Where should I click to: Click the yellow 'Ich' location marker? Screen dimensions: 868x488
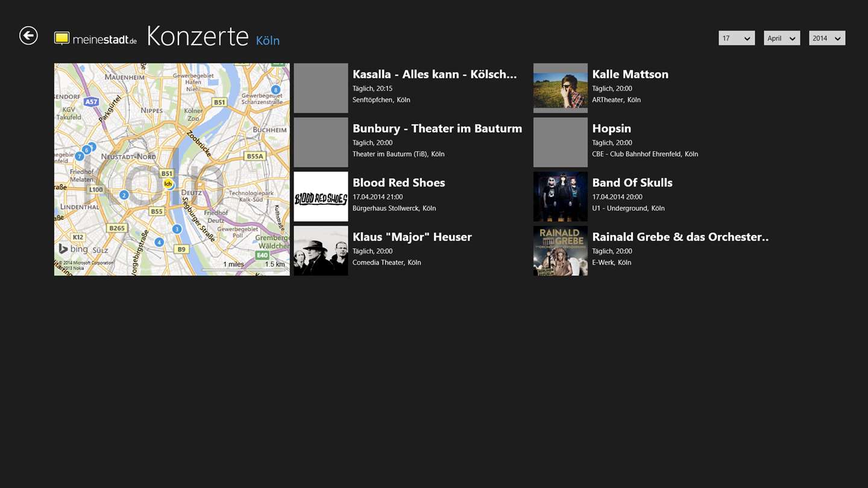(168, 183)
